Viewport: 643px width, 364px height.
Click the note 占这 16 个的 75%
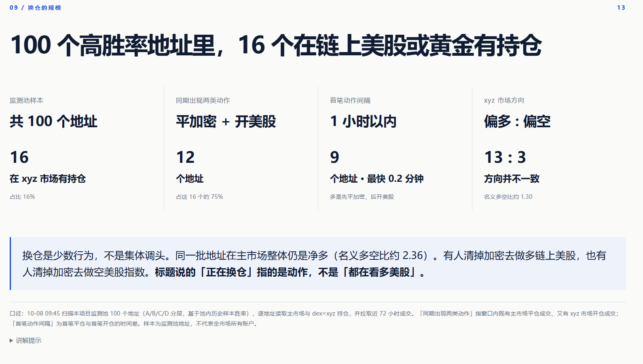[x=199, y=197]
